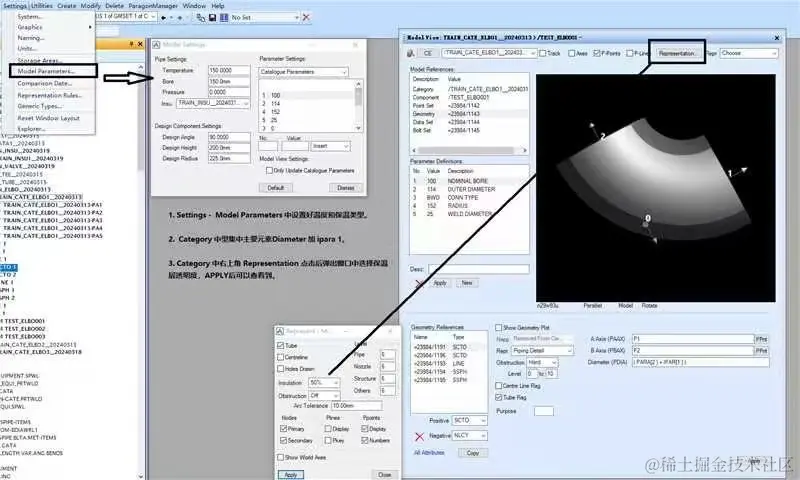This screenshot has height=480, width=800.
Task: Click the columns icon left of No Set
Action: (x=224, y=17)
